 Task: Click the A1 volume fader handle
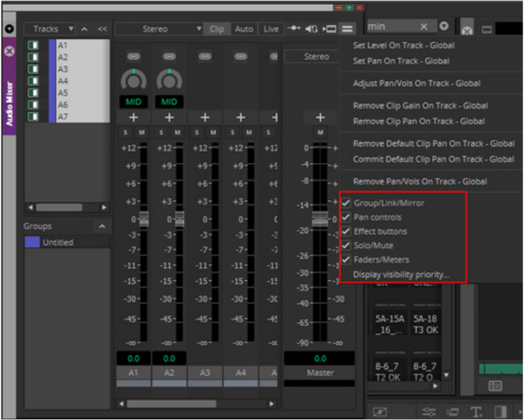pos(144,219)
